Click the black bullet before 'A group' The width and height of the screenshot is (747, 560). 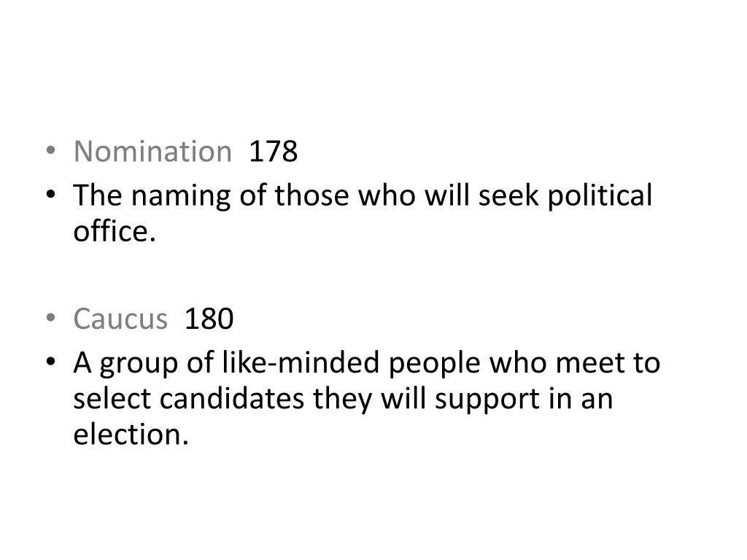click(50, 362)
